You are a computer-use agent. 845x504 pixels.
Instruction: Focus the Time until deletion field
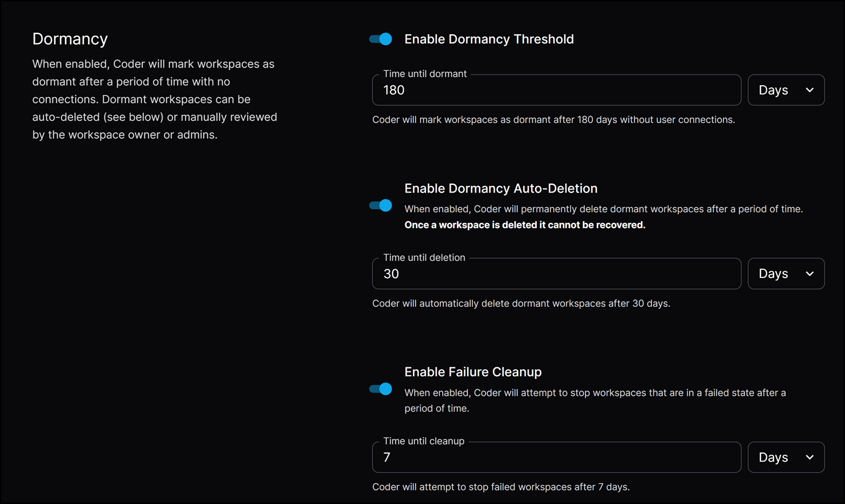pos(556,274)
